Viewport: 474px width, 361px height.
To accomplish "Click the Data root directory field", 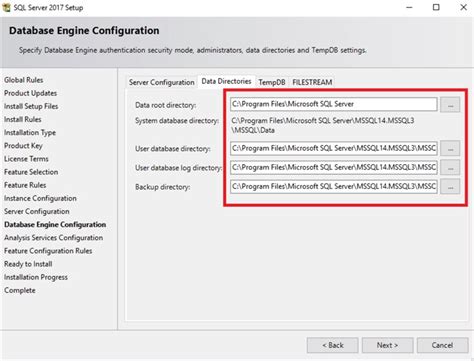I will 333,104.
